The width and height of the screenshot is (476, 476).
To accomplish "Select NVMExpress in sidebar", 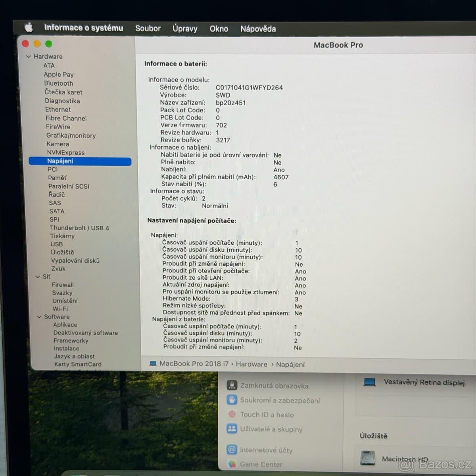I will [x=66, y=153].
